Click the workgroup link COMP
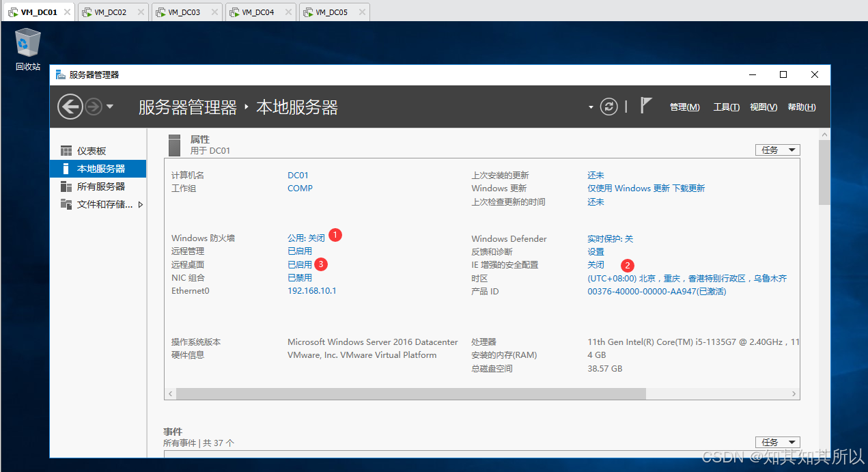Screen dimensions: 868x472 (300, 189)
